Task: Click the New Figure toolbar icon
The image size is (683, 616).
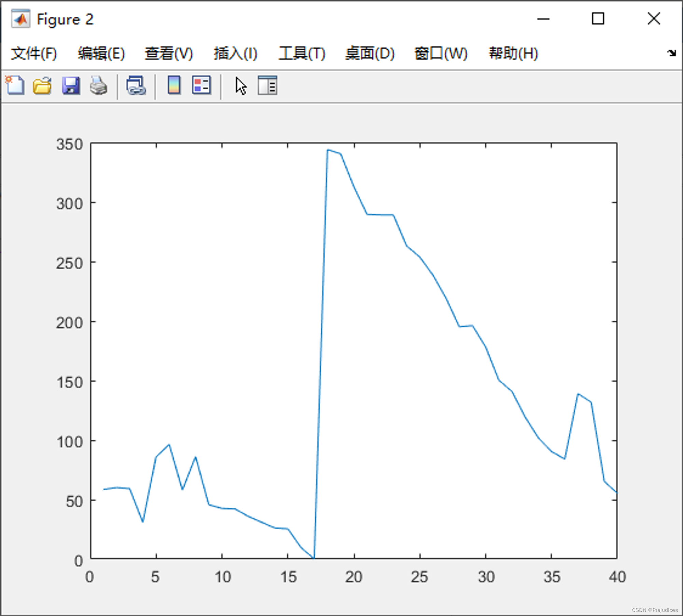Action: pyautogui.click(x=15, y=85)
